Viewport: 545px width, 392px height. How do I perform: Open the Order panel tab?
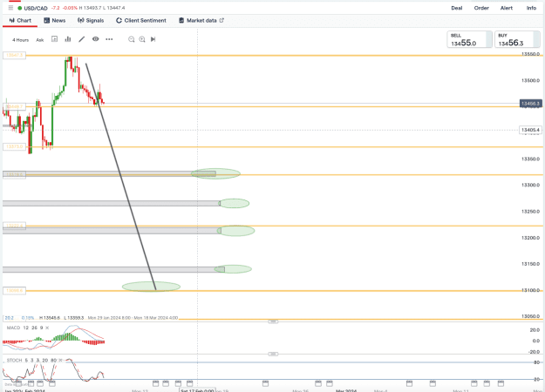[x=481, y=8]
